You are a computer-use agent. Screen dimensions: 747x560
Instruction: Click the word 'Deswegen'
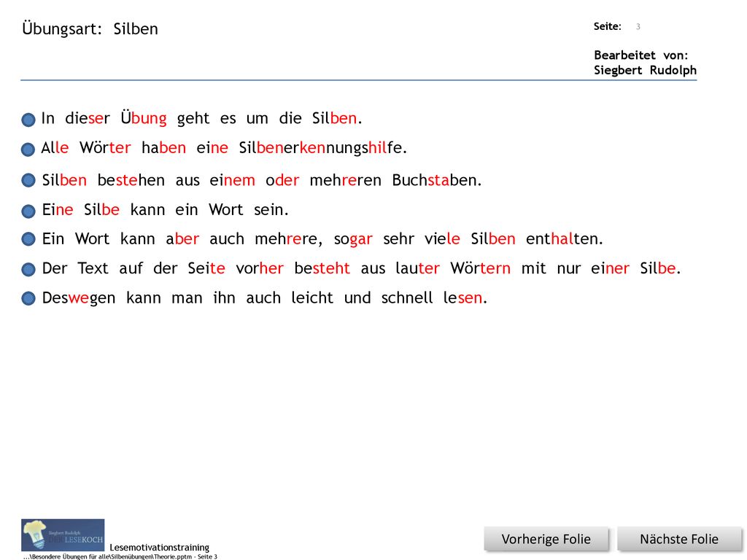click(x=79, y=298)
